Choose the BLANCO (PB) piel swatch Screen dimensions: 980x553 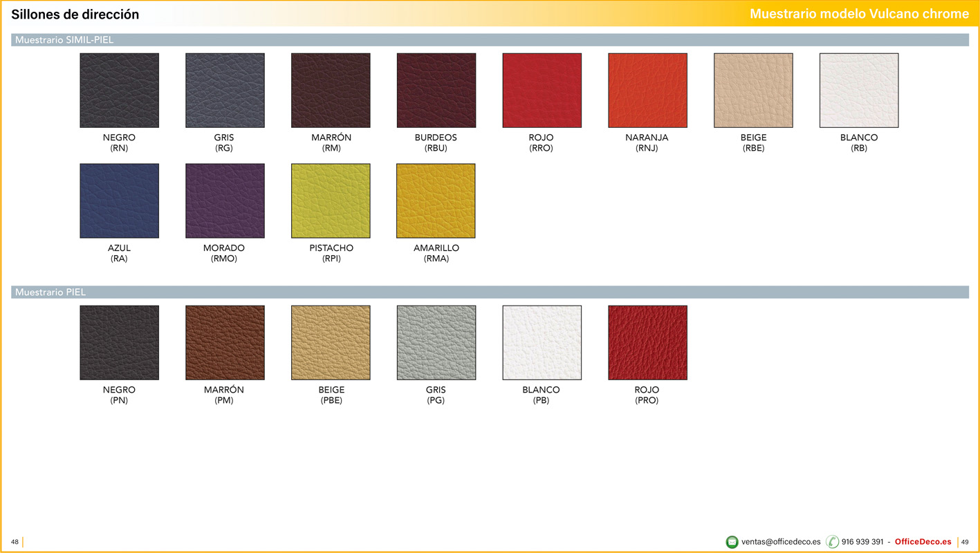(542, 343)
